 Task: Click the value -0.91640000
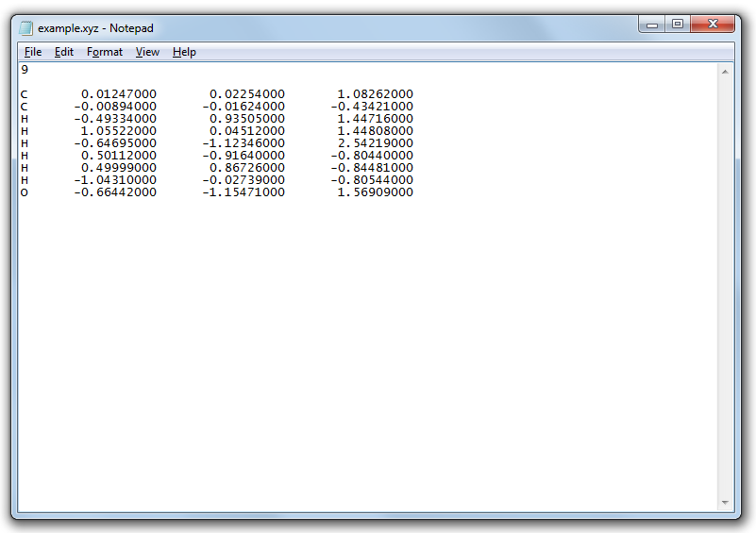244,155
